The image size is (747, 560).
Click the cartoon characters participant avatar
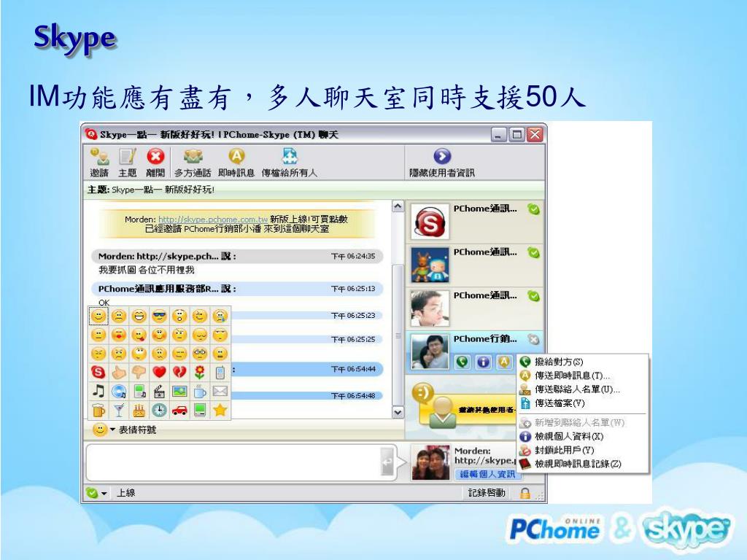pos(430,265)
